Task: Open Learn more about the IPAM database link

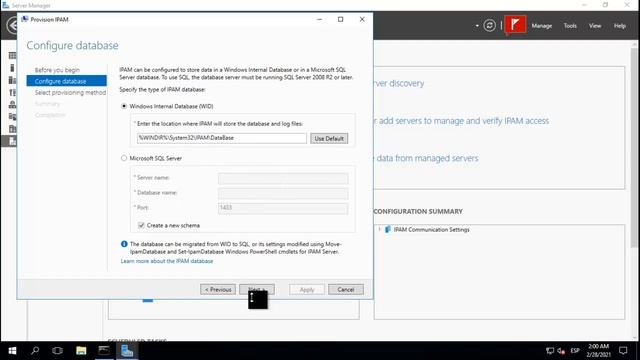Action: 167,261
